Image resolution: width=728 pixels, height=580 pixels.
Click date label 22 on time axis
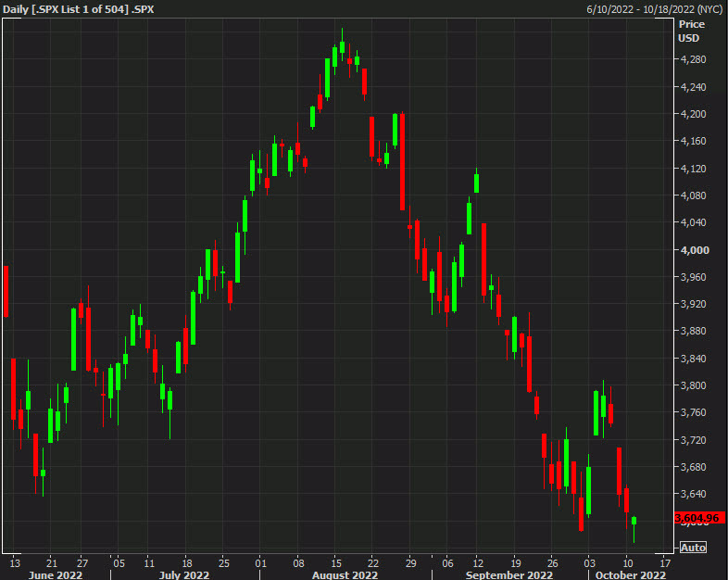[x=373, y=563]
